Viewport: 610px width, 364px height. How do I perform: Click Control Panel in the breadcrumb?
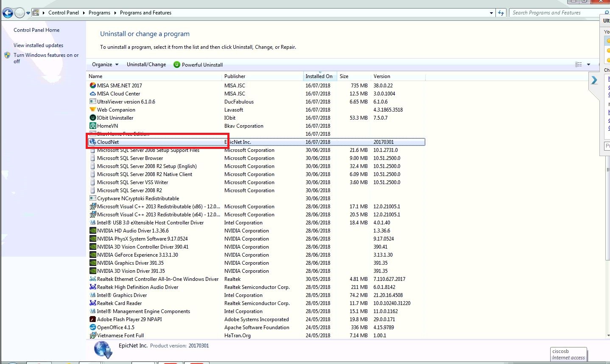pos(64,13)
